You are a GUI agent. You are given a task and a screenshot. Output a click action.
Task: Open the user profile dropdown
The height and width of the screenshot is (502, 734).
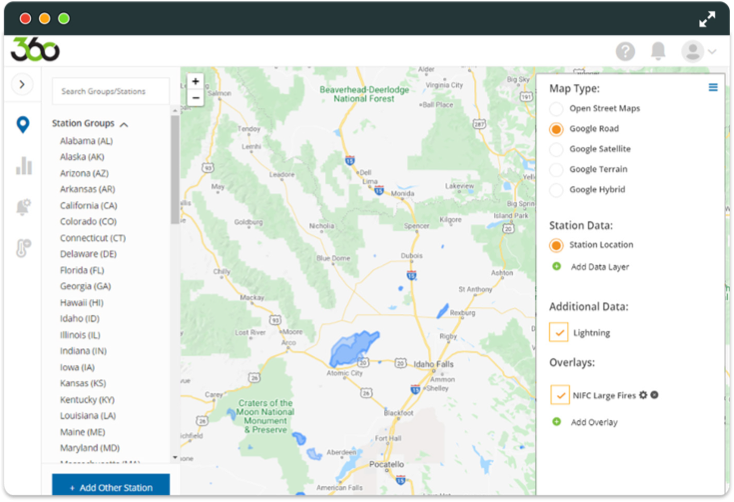click(x=698, y=51)
